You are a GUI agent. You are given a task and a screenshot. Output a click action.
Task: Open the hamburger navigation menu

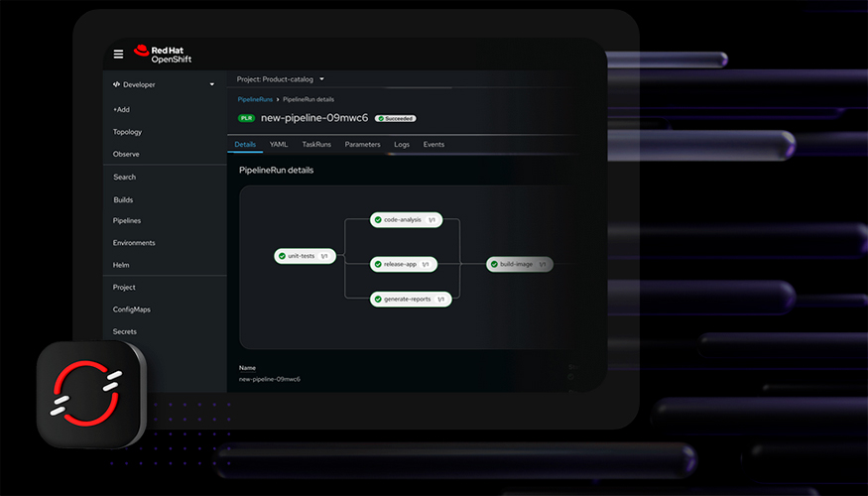[118, 55]
